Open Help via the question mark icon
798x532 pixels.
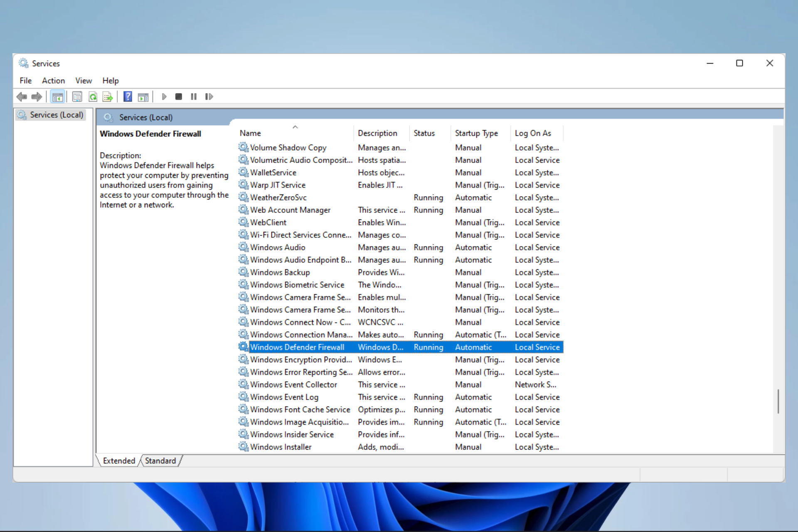click(128, 97)
